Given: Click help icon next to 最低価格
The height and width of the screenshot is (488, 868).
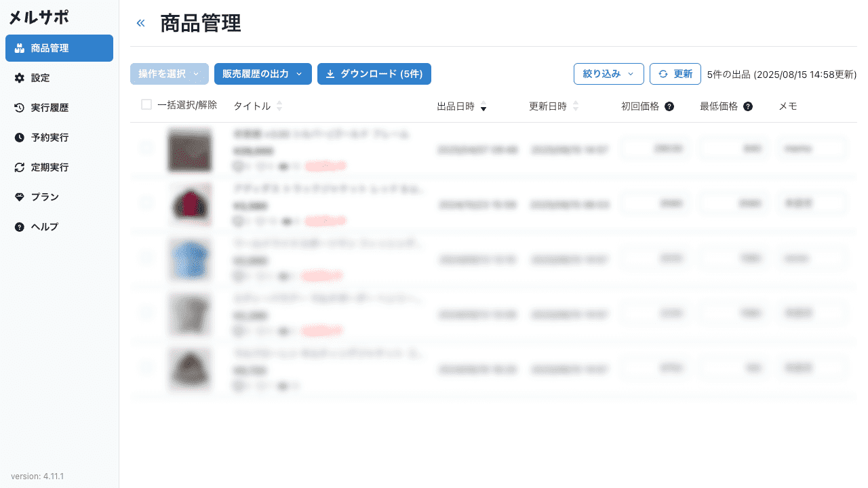Looking at the screenshot, I should tap(748, 106).
